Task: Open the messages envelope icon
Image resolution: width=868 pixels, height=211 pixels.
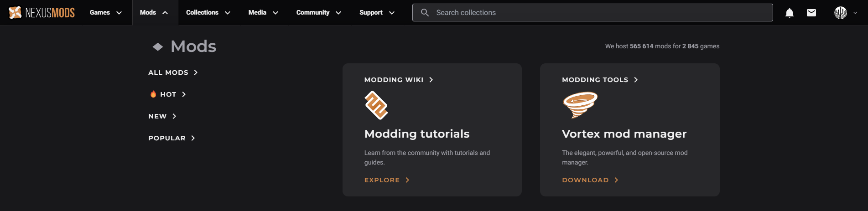Action: coord(811,13)
